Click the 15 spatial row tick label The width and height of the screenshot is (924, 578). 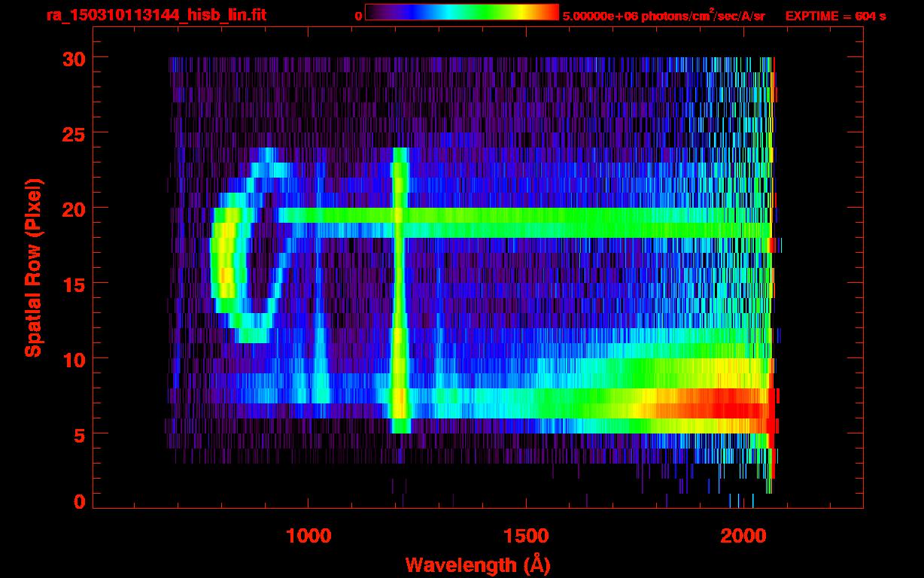[73, 284]
